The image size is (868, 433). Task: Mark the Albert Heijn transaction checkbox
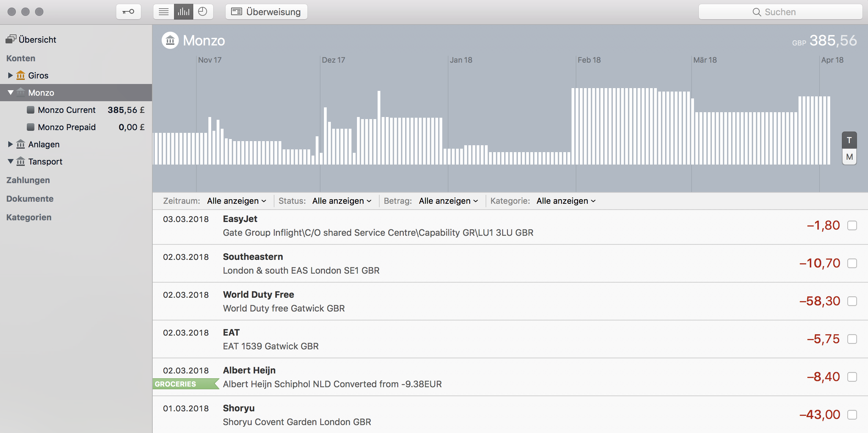click(852, 377)
